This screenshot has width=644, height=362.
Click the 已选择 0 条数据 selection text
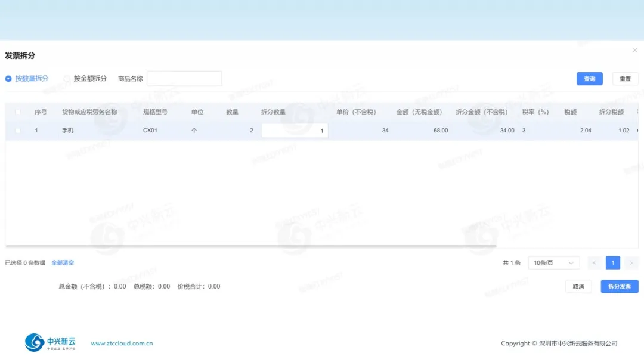(x=25, y=262)
